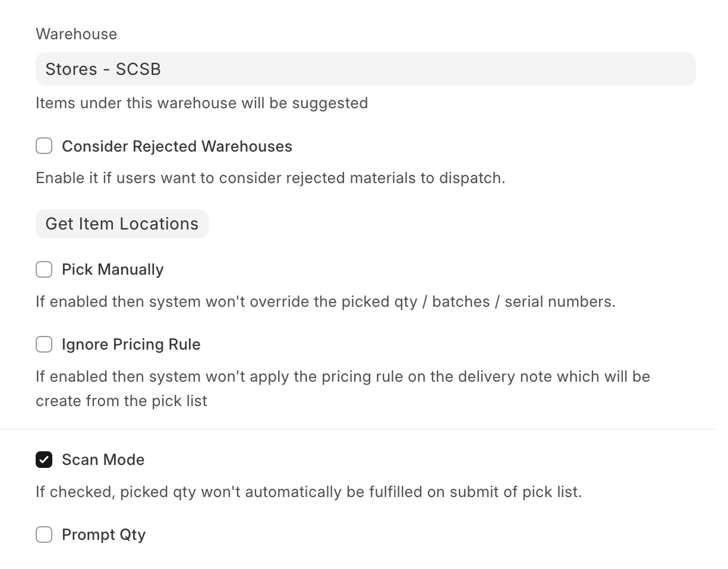Click the Consider Rejected Warehouses label text

(x=177, y=146)
